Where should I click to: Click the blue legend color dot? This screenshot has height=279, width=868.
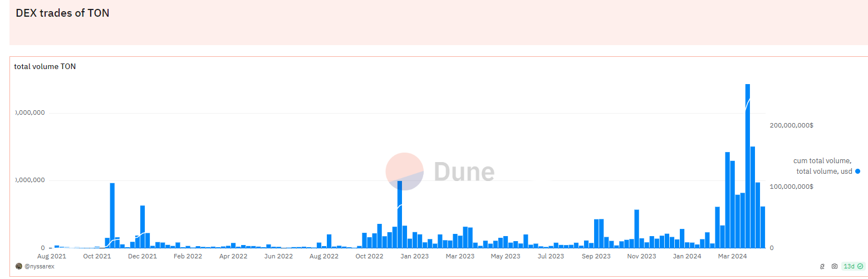857,172
